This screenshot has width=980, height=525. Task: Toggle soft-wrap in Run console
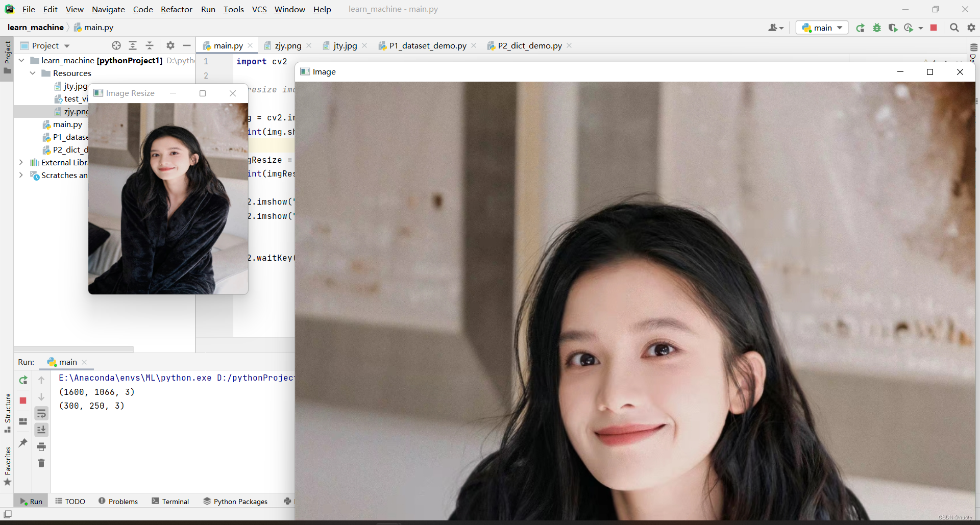41,413
